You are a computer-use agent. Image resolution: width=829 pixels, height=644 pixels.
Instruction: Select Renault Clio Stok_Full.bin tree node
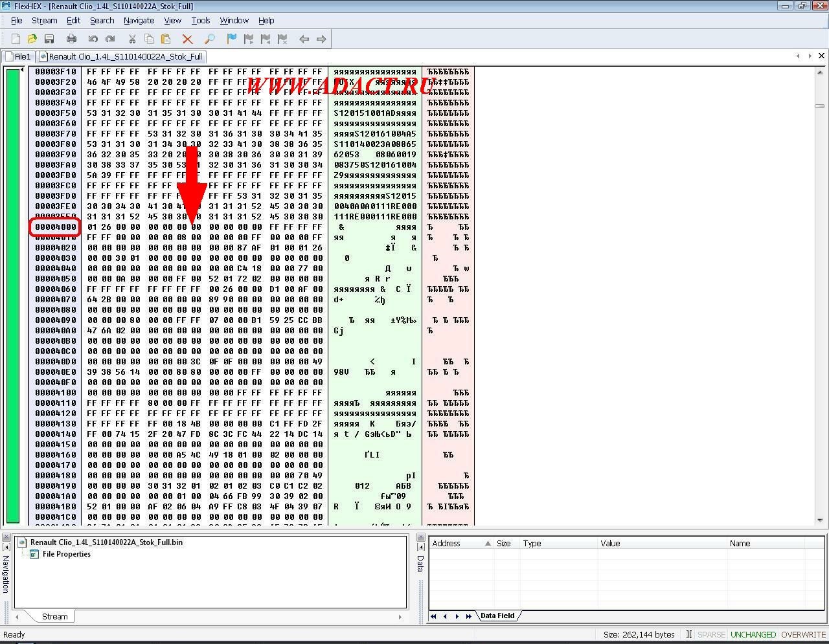pos(106,542)
